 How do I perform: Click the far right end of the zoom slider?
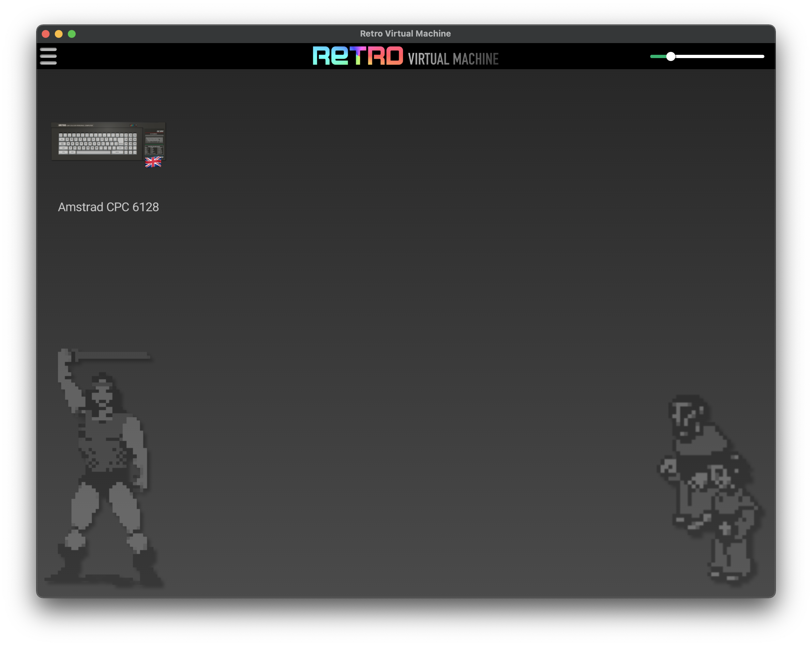[762, 56]
